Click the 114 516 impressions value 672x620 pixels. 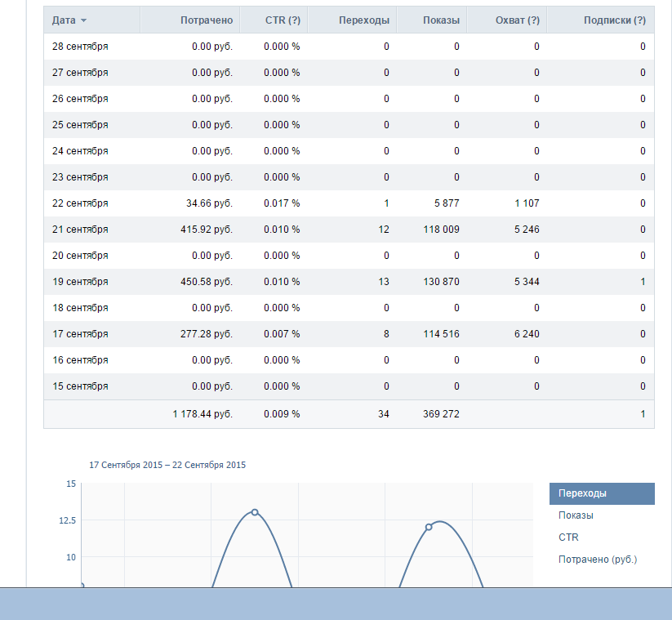point(442,334)
